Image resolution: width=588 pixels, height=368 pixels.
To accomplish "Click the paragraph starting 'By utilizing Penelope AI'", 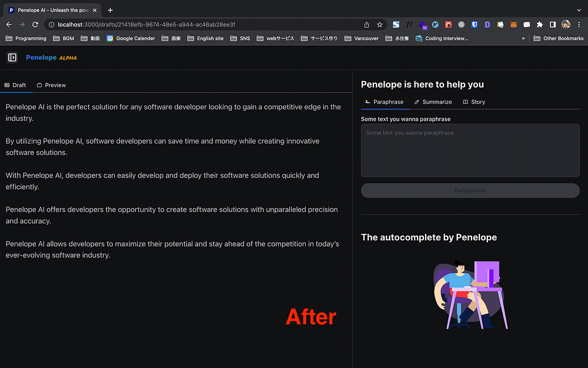I will point(162,147).
